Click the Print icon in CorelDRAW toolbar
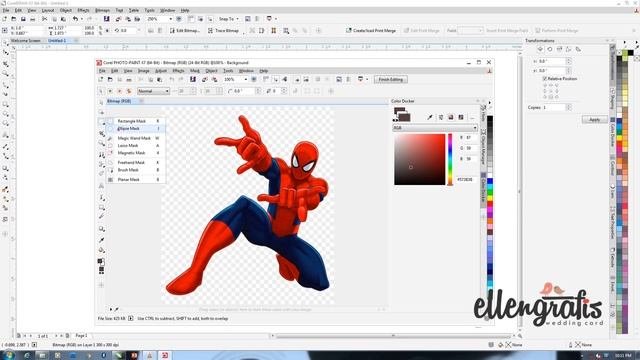The height and width of the screenshot is (360, 640). pyautogui.click(x=33, y=19)
